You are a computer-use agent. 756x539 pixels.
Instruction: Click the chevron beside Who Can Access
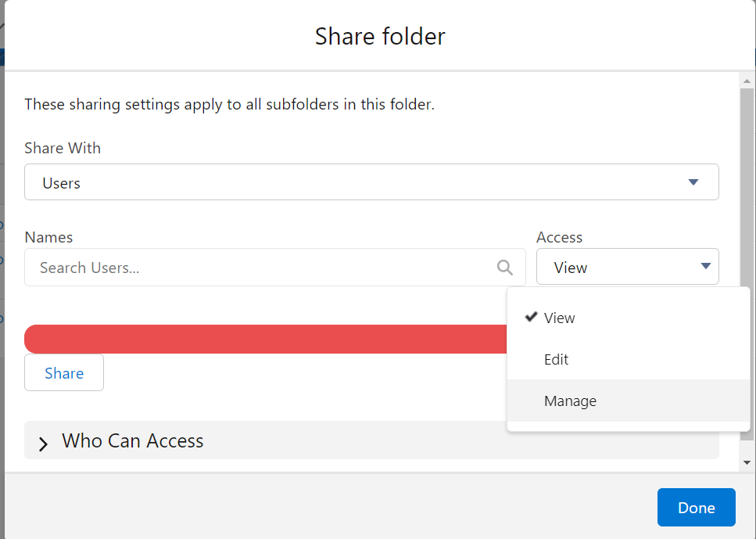click(x=45, y=443)
